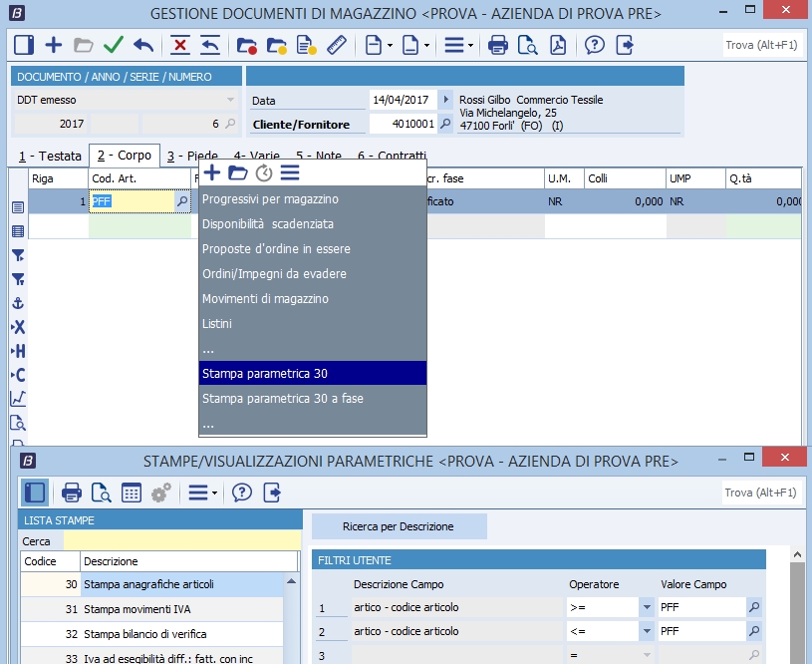Click the PDF export icon in top toolbar
Screen dimensions: 812x664
click(559, 45)
